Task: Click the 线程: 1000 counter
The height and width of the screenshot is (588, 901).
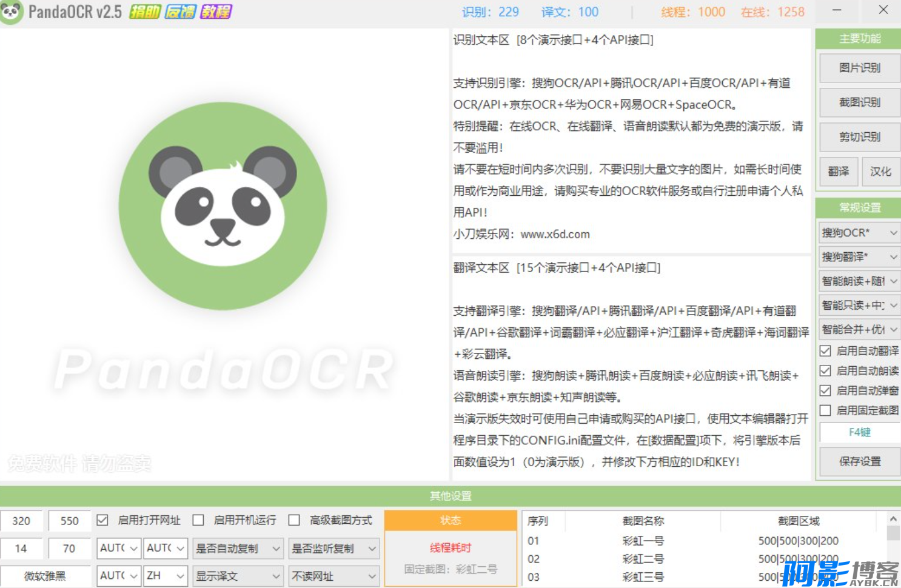Action: (x=693, y=12)
